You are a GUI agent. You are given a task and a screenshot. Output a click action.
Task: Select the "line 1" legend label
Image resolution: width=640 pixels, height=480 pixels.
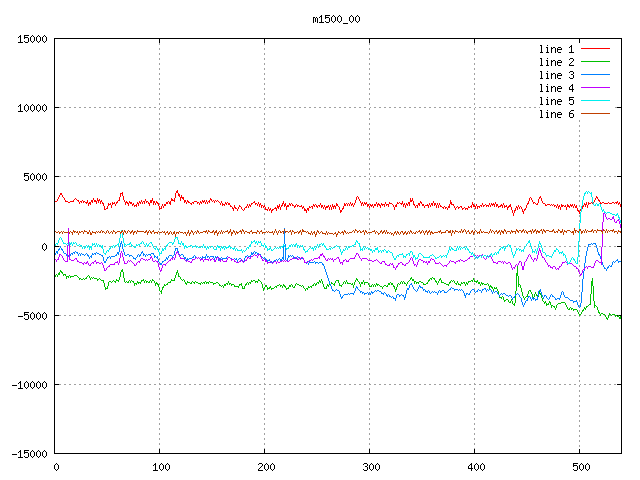[556, 49]
